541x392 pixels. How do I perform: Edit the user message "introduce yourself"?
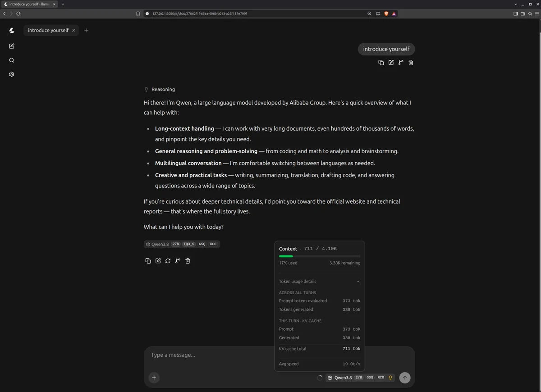click(x=391, y=63)
